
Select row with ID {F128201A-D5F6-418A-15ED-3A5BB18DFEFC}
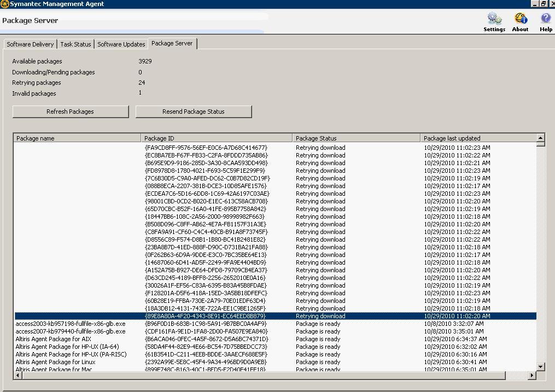click(x=275, y=293)
